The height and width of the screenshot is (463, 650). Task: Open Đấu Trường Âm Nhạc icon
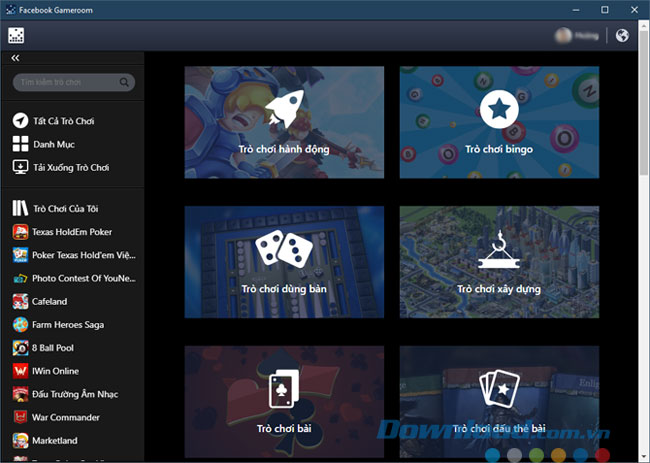pos(20,394)
